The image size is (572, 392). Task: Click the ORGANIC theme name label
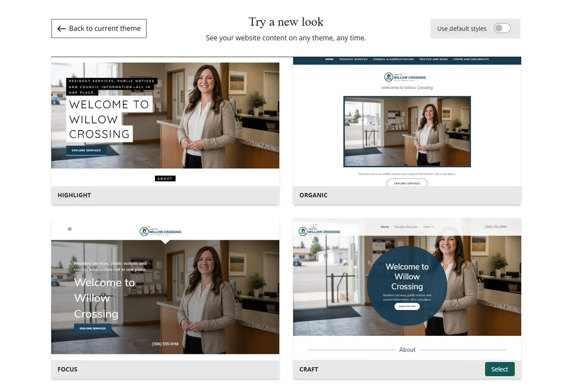click(313, 195)
